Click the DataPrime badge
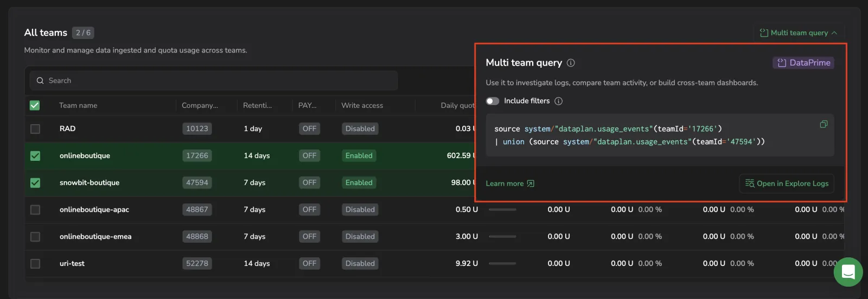868x299 pixels. tap(803, 63)
